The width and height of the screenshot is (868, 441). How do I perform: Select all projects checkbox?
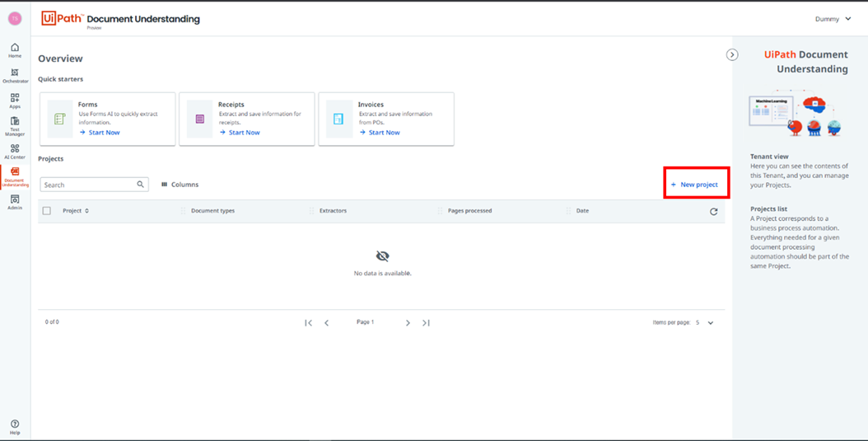point(46,210)
